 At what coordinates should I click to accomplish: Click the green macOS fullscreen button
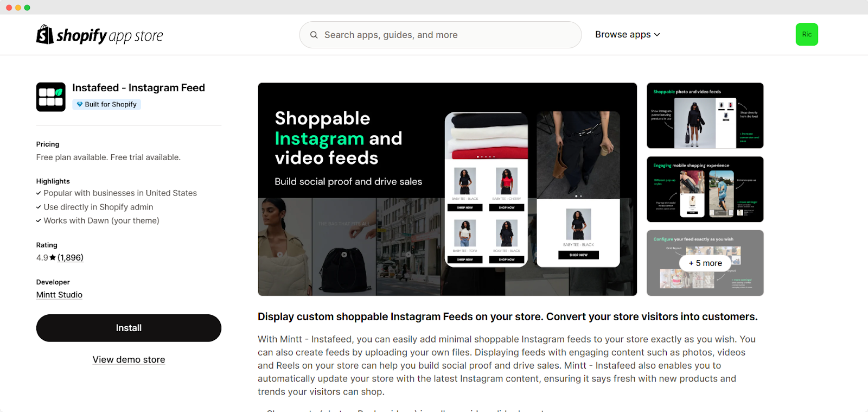[27, 8]
